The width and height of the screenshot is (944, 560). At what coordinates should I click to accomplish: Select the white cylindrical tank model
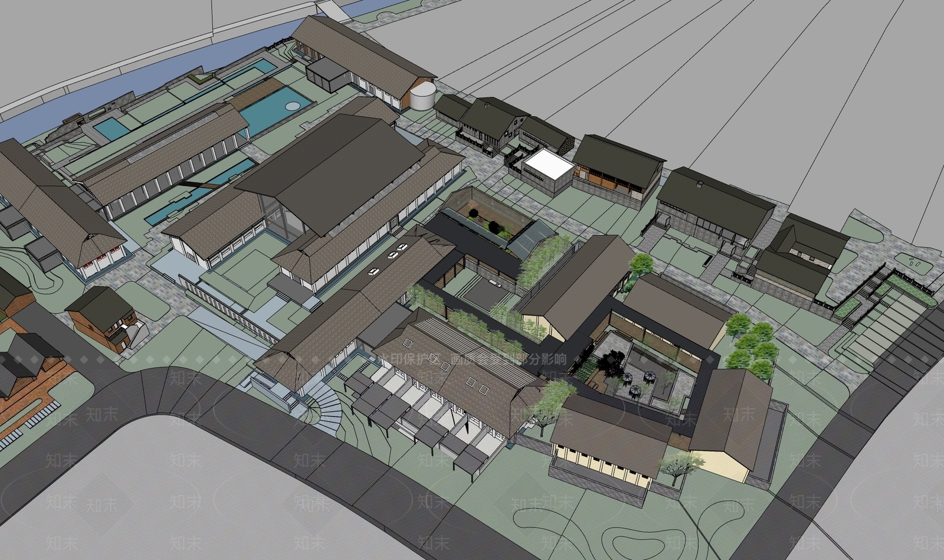click(x=422, y=96)
